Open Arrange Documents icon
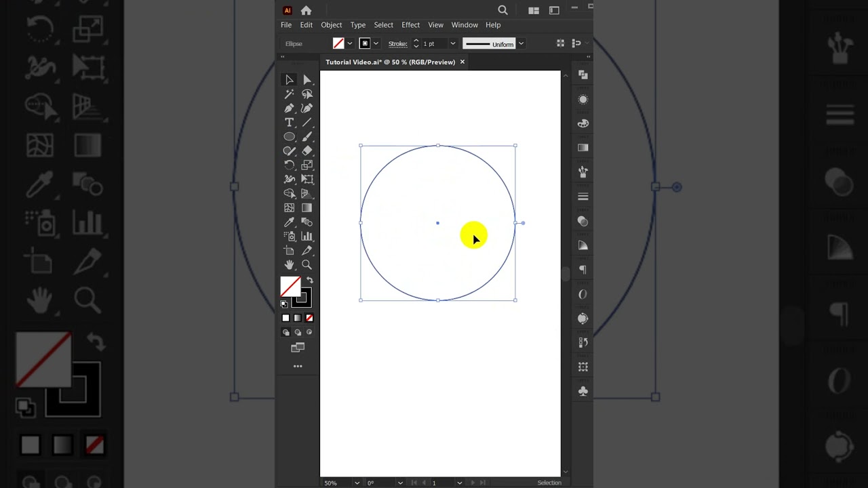Viewport: 868px width, 488px height. click(534, 10)
